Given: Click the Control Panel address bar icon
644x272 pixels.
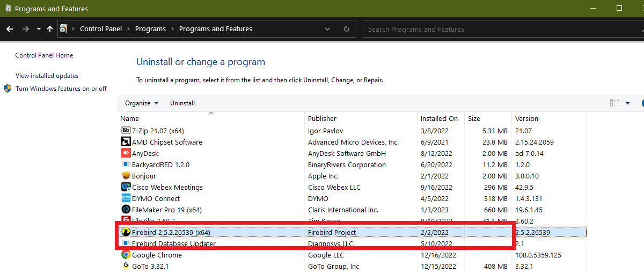Looking at the screenshot, I should click(64, 29).
